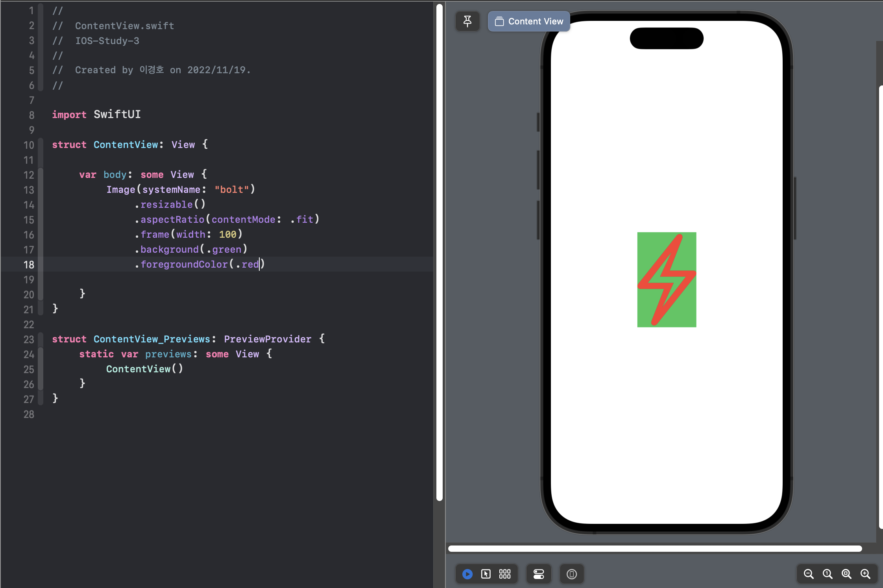The image size is (883, 588).
Task: Click the "bolt" string literal
Action: click(232, 190)
